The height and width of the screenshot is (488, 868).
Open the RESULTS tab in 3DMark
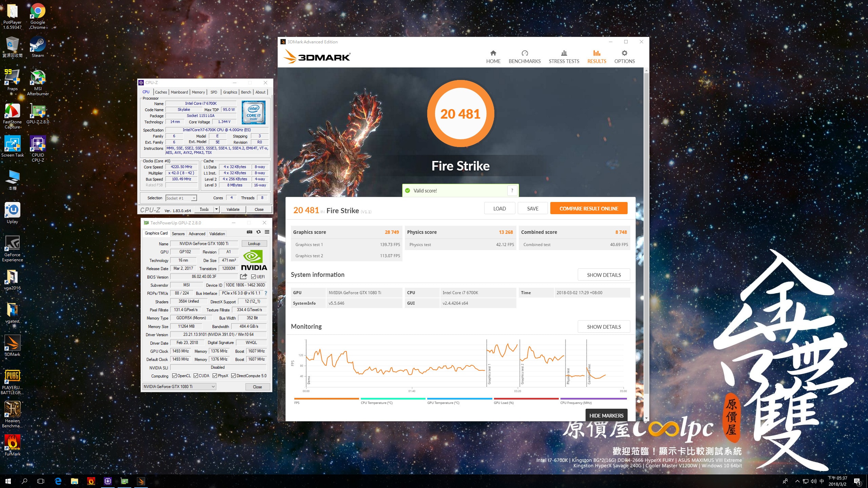(596, 57)
